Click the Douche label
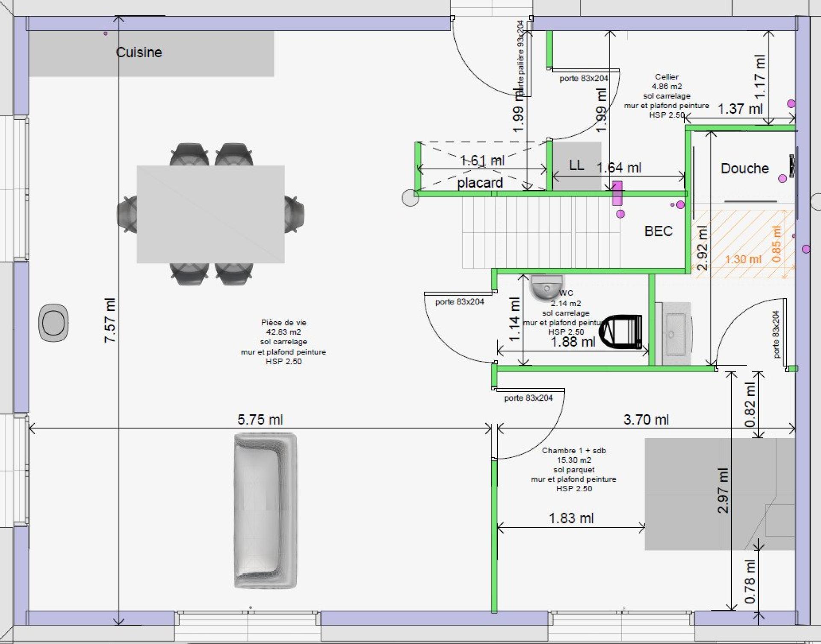Viewport: 821px width, 644px height. click(x=744, y=168)
